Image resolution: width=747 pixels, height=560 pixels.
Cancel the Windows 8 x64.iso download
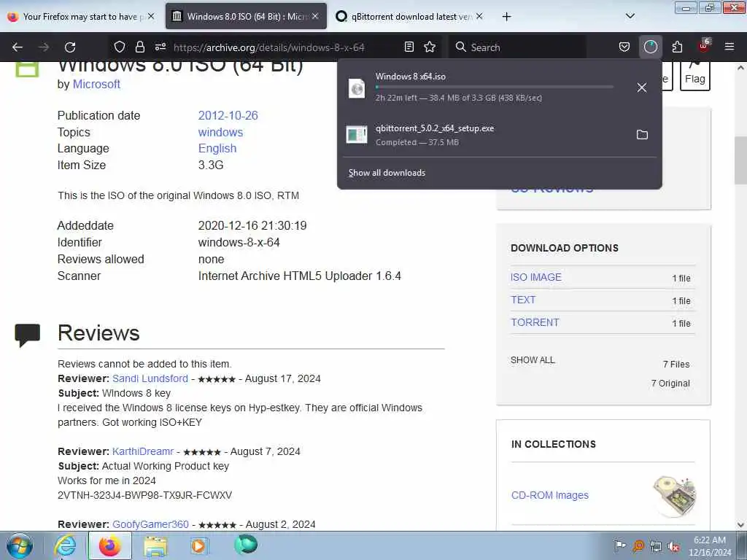(x=642, y=87)
